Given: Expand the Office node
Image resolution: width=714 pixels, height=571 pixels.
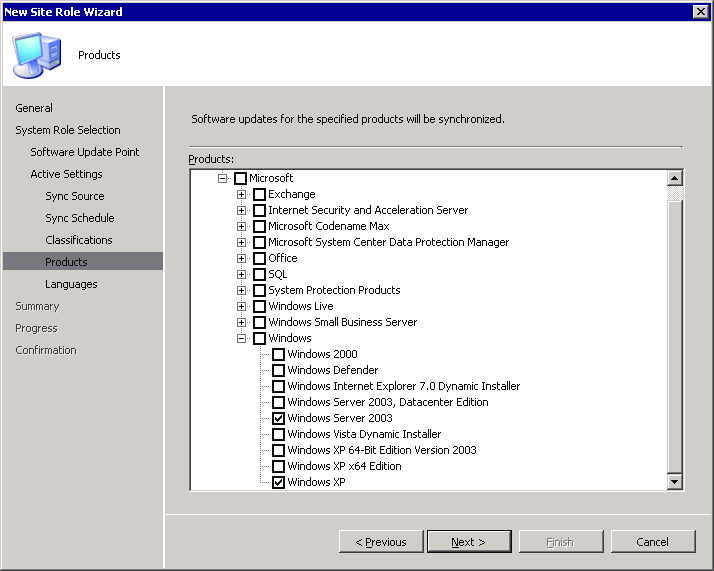Looking at the screenshot, I should point(241,258).
